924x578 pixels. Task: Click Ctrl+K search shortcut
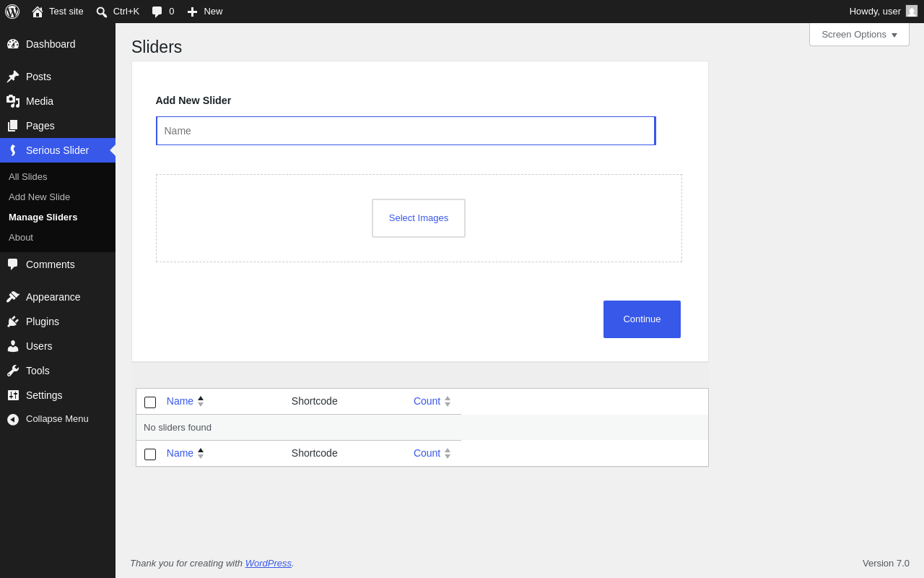[118, 12]
